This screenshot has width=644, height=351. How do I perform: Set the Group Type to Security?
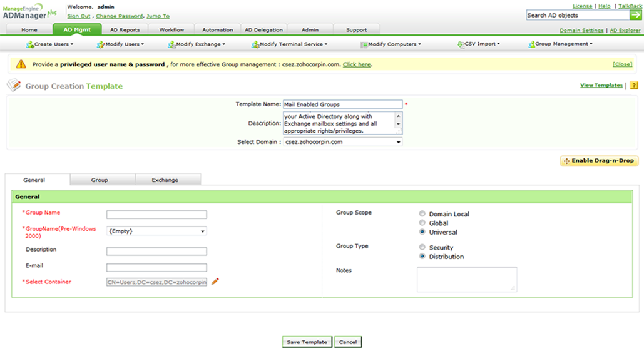click(422, 247)
